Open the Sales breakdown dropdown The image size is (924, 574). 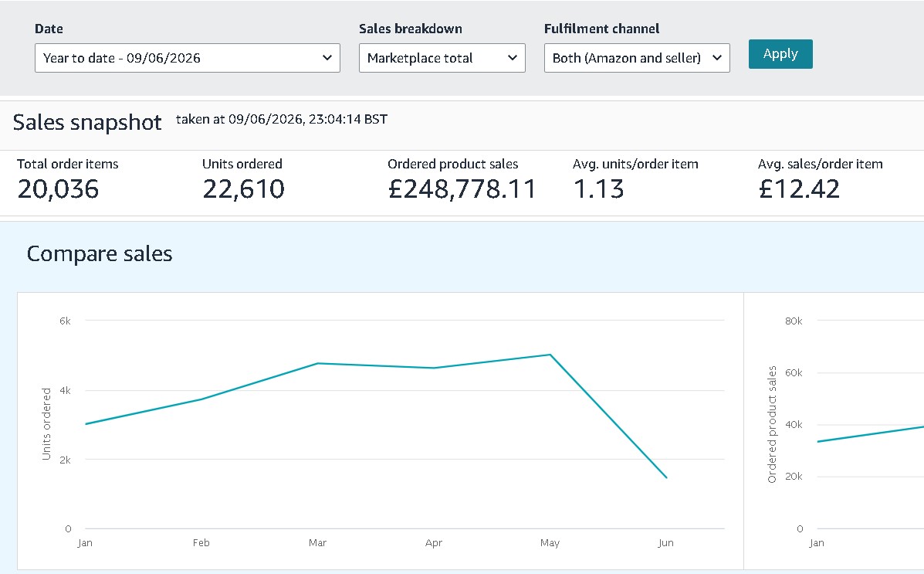(442, 58)
